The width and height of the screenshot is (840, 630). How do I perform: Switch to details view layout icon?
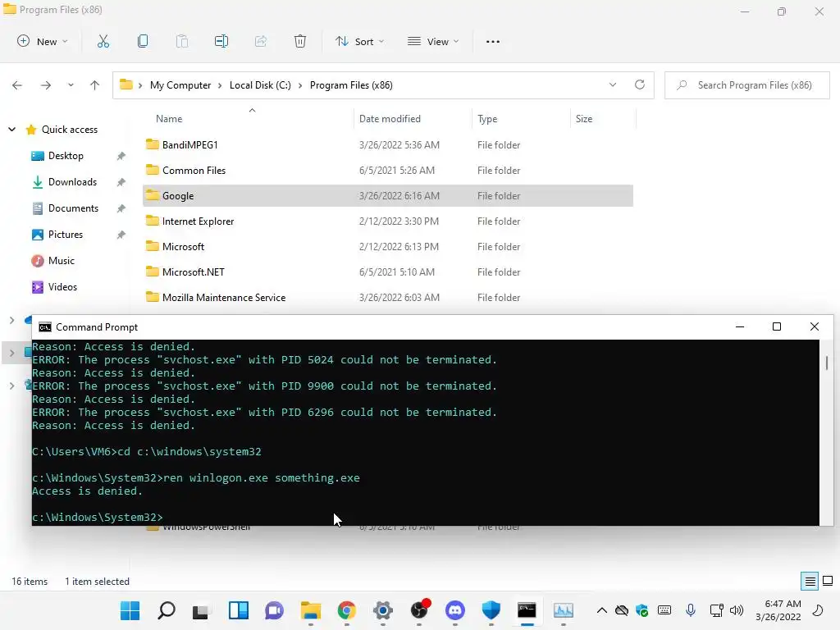click(810, 581)
